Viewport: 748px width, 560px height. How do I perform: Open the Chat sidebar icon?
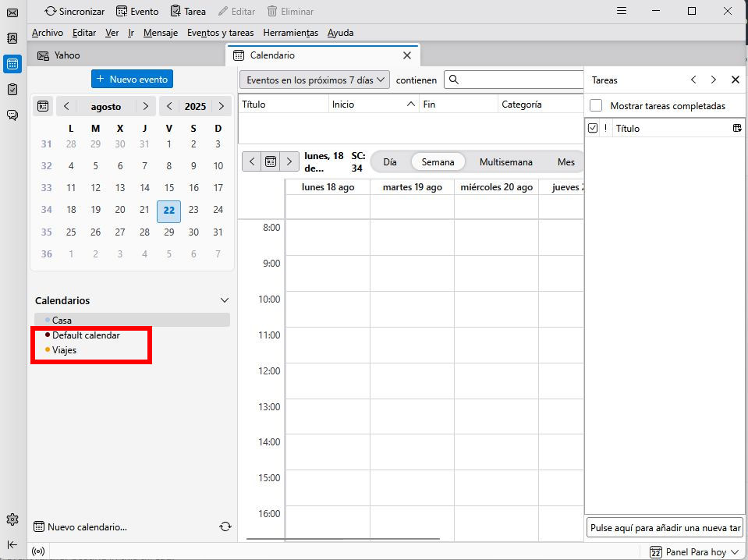pyautogui.click(x=12, y=115)
